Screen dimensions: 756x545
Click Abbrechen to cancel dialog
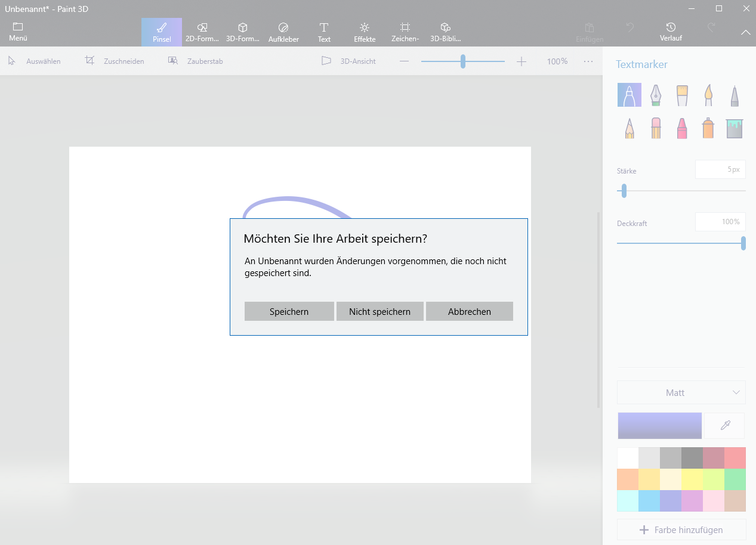(x=470, y=311)
